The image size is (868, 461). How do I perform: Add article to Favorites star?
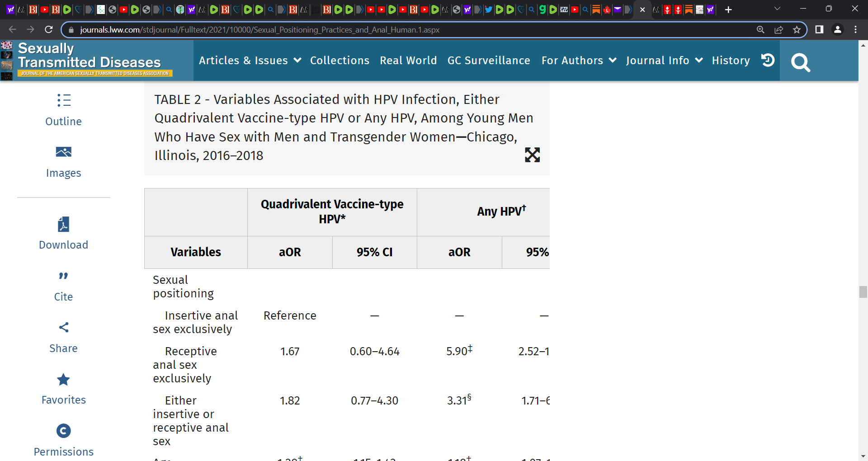pyautogui.click(x=64, y=380)
